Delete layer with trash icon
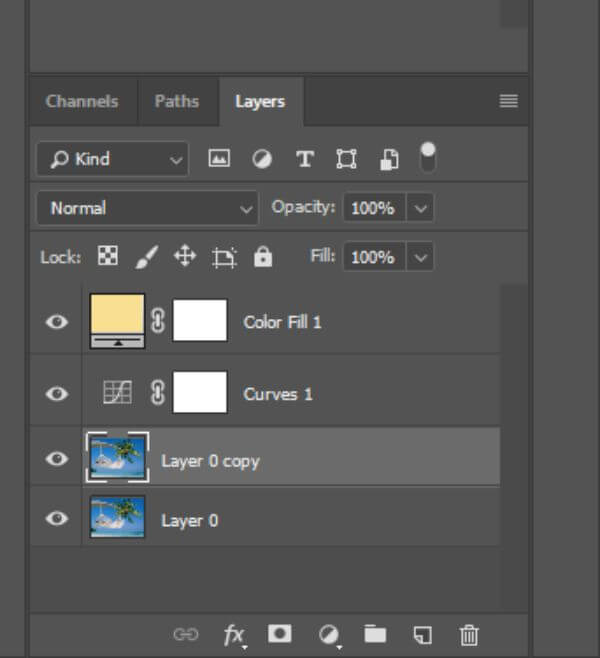Screen dimensions: 600x658 [469, 635]
